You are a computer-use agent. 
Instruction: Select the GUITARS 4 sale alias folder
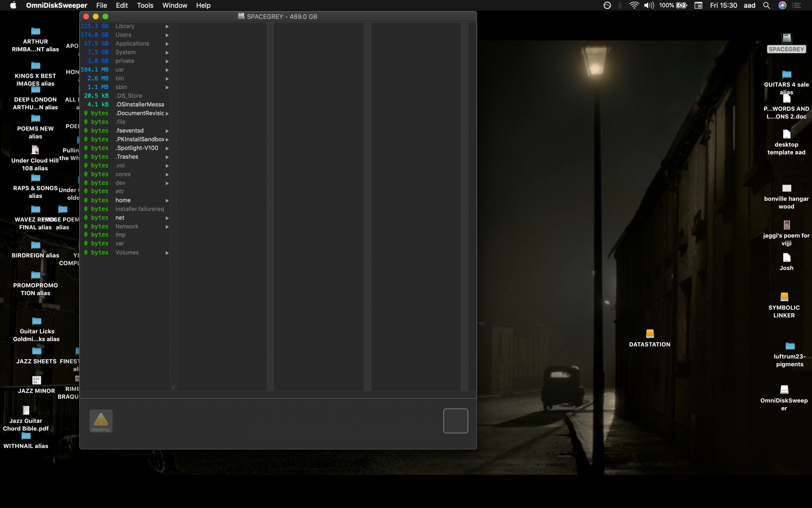tap(786, 74)
